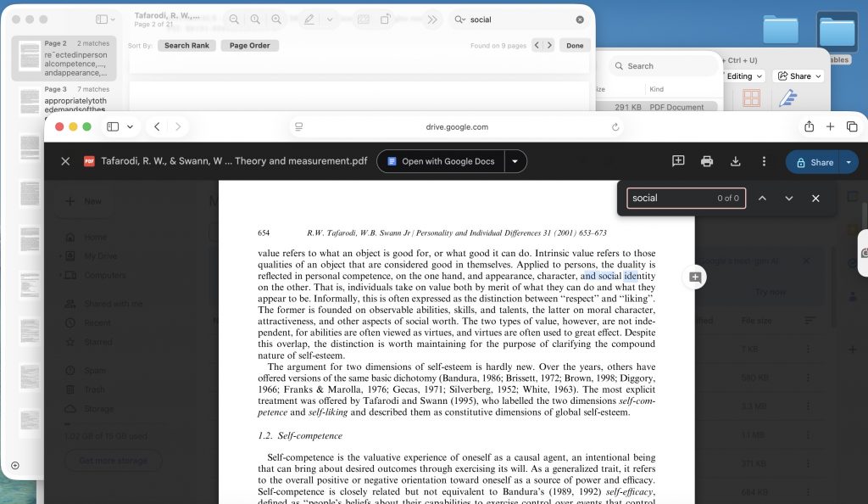Click the Safari reload page icon
Image resolution: width=868 pixels, height=504 pixels.
pos(615,127)
